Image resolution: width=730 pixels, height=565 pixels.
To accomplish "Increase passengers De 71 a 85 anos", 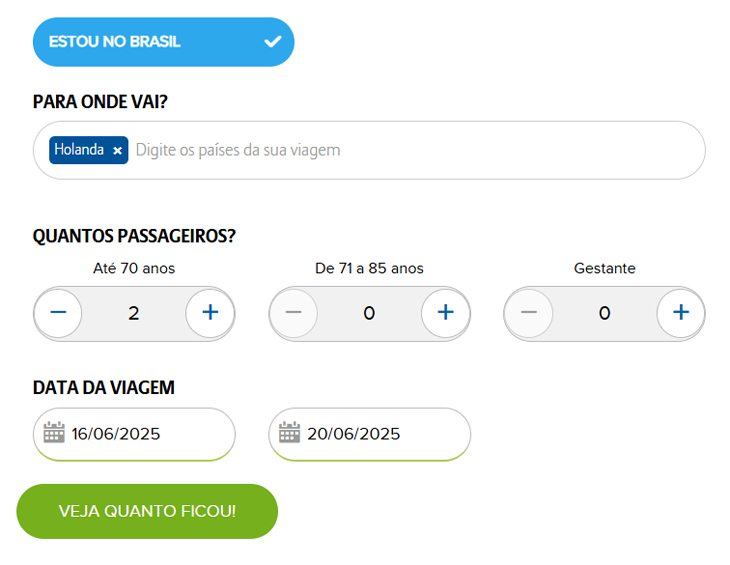I will tap(445, 313).
